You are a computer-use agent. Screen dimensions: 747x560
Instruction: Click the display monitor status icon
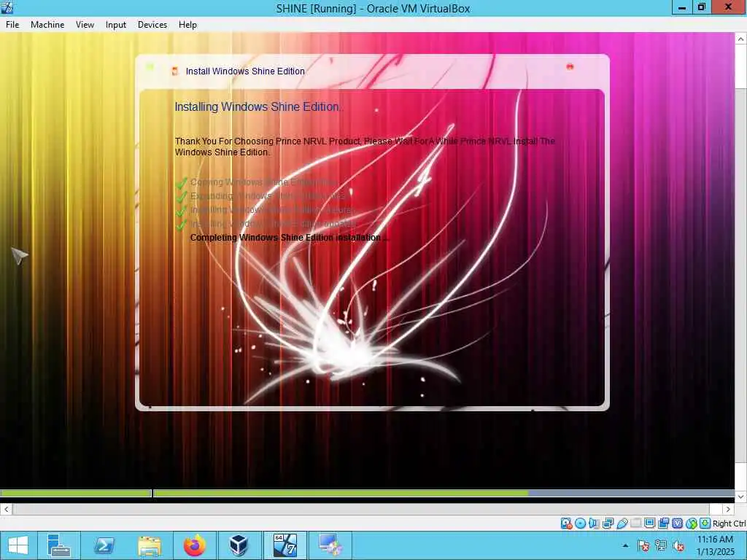649,524
